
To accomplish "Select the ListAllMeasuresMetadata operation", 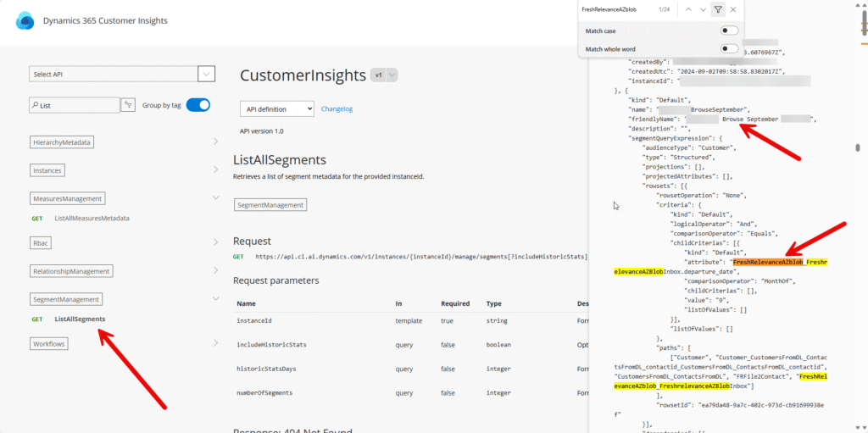I will pyautogui.click(x=92, y=218).
